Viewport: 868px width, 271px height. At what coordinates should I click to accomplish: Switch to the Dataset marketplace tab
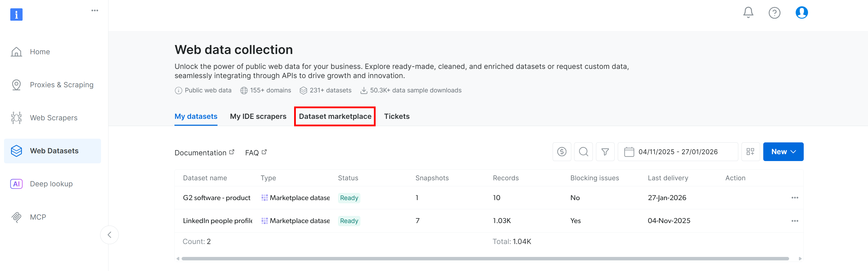pos(335,116)
